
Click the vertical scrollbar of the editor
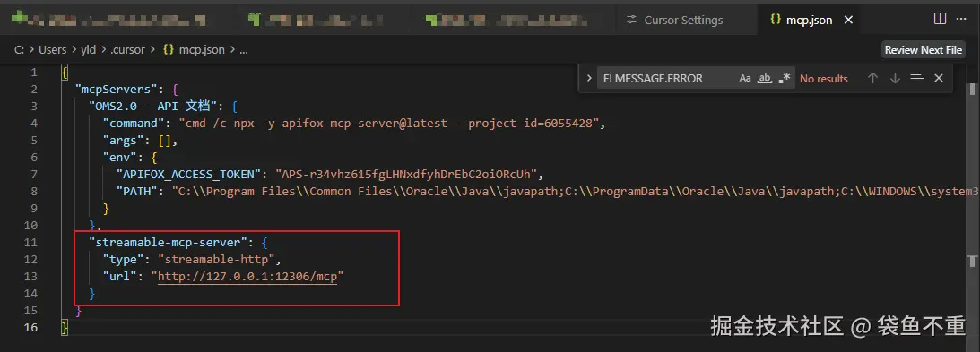coord(973,206)
